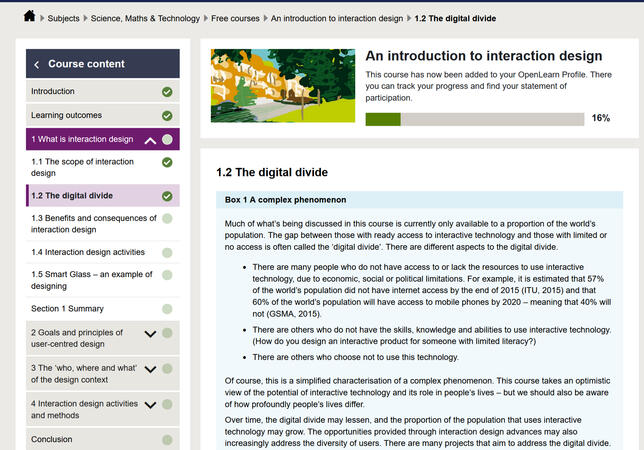Click the back arrow in Course content header
Screen dimensions: 644x450
pos(37,64)
